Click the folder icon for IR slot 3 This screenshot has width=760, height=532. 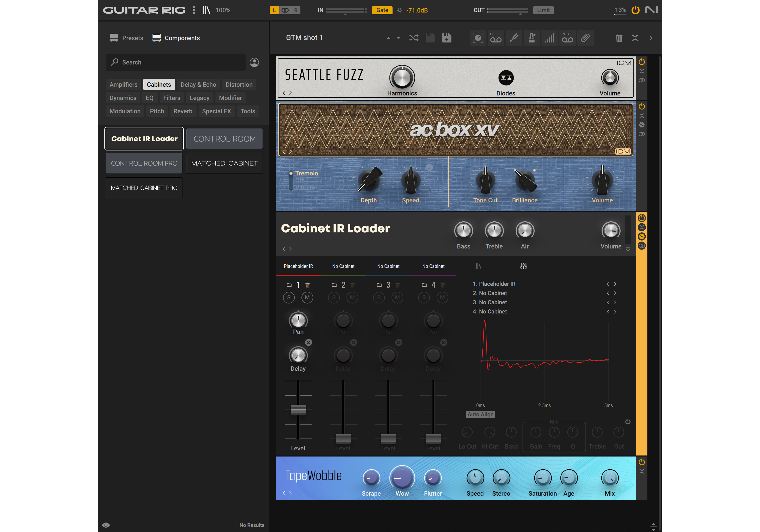pos(379,285)
